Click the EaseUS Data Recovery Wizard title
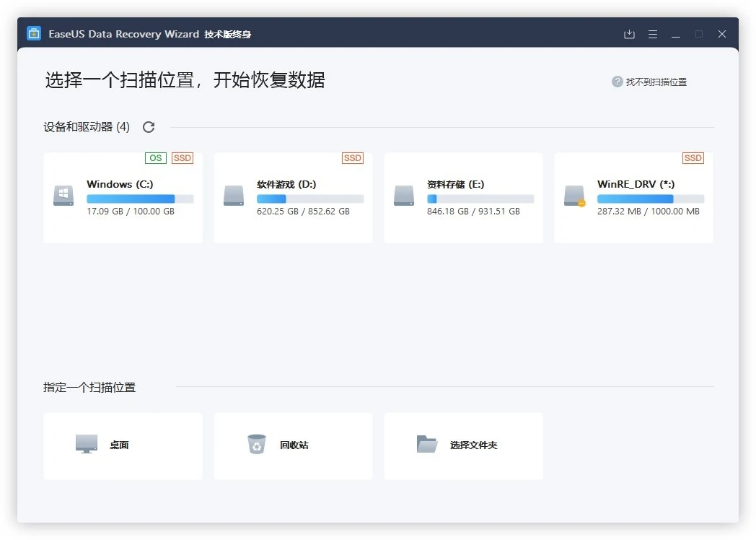The image size is (756, 540). click(x=124, y=34)
